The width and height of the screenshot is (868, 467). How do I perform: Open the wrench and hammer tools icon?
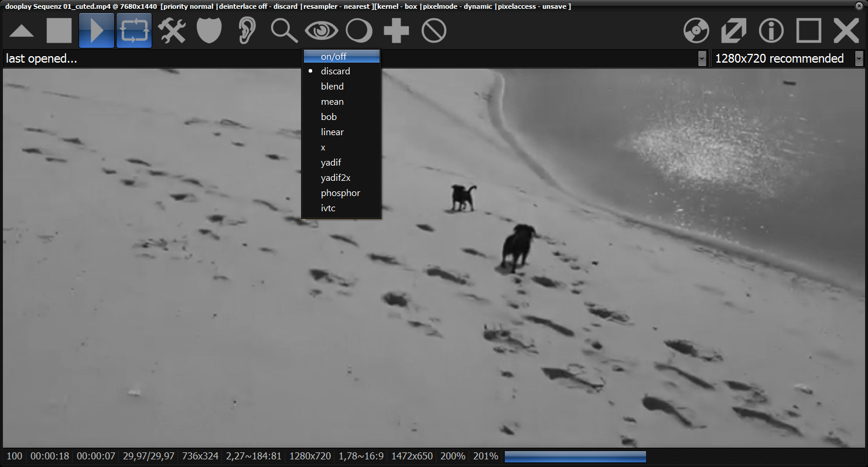pos(172,30)
